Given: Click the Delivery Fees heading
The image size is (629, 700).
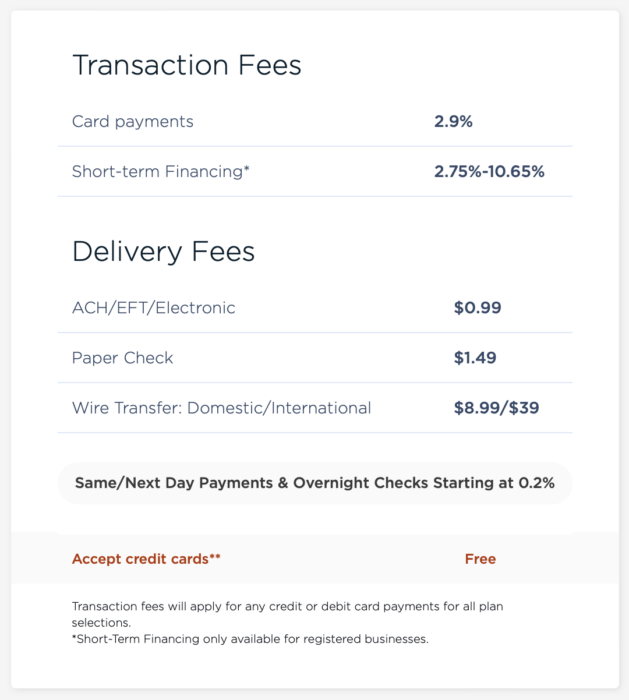Looking at the screenshot, I should pyautogui.click(x=163, y=251).
